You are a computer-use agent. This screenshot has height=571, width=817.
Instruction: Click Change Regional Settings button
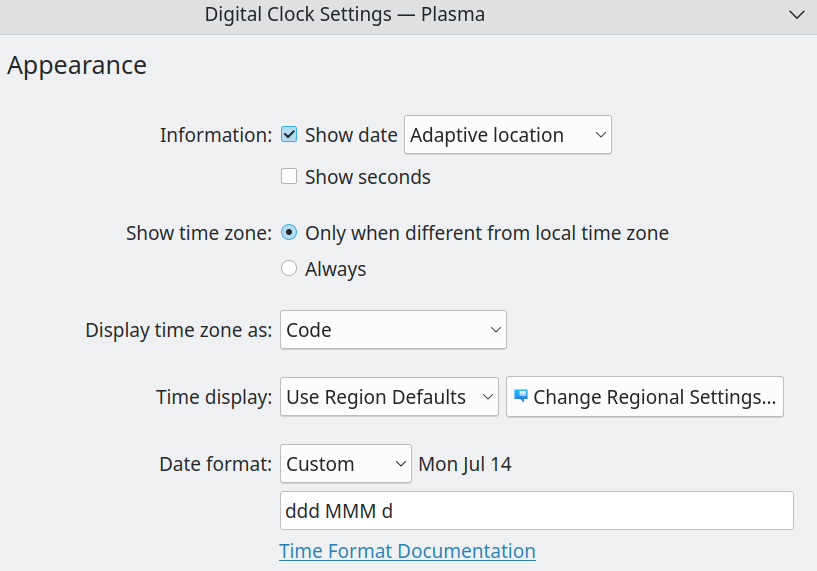[x=645, y=397]
